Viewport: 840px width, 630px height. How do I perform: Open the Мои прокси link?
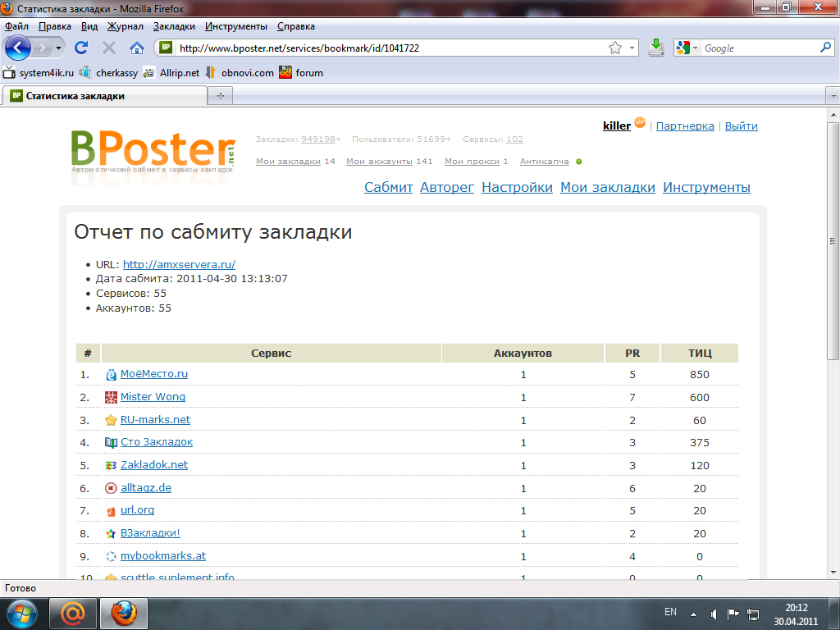pos(472,162)
